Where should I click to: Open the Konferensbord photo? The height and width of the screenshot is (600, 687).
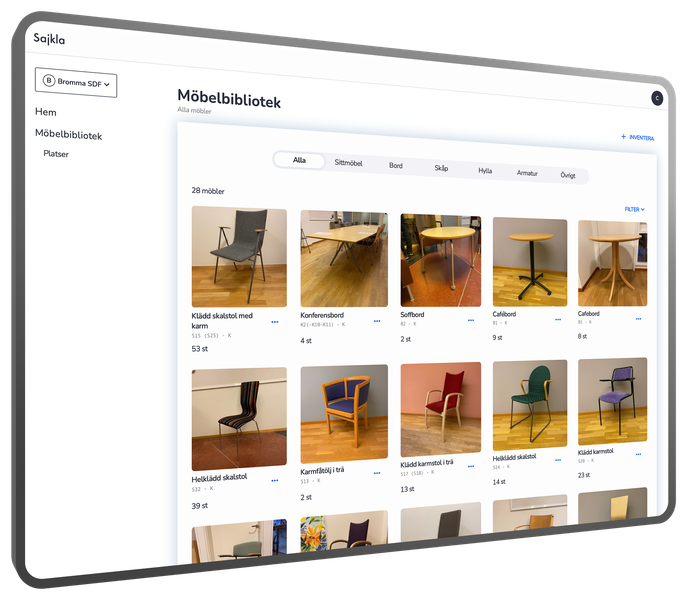click(x=344, y=259)
